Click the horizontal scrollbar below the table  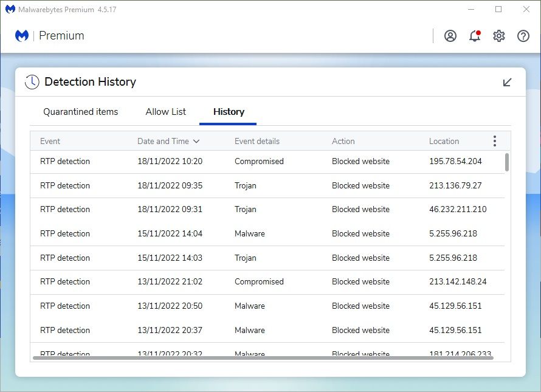point(263,358)
